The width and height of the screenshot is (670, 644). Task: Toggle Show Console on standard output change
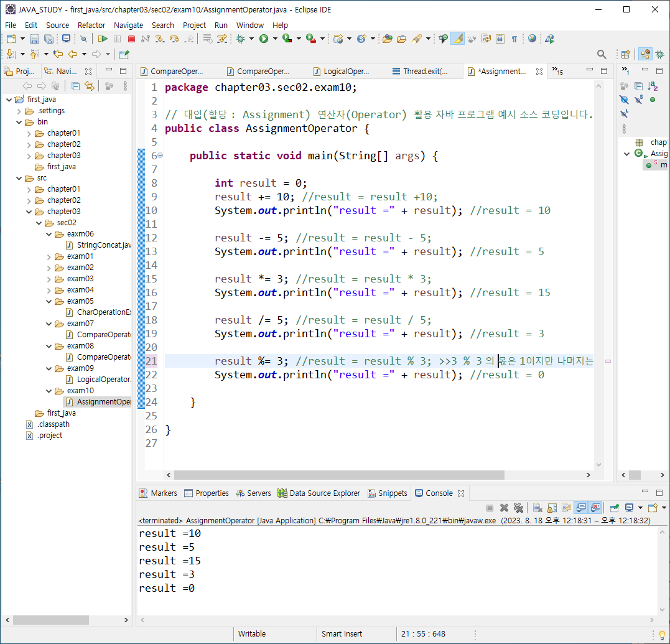coord(581,508)
